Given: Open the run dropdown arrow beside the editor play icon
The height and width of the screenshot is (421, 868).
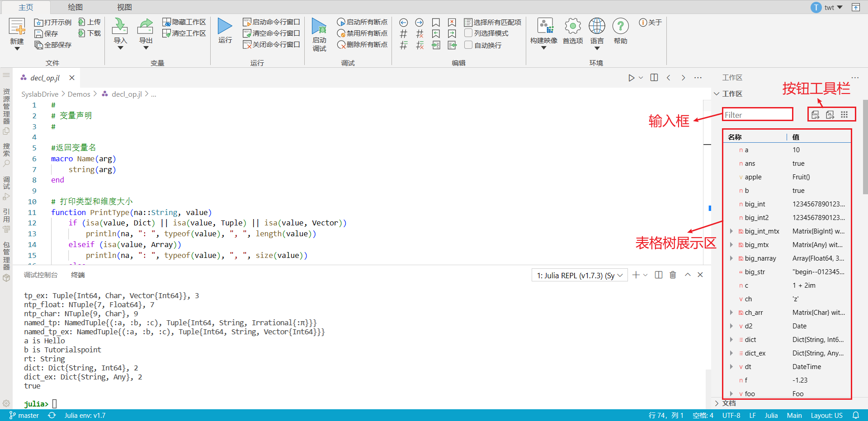Looking at the screenshot, I should [641, 78].
